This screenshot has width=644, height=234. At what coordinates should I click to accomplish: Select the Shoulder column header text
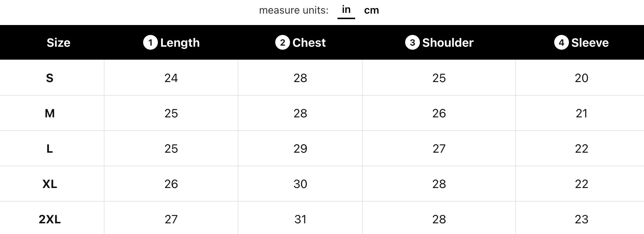click(448, 43)
